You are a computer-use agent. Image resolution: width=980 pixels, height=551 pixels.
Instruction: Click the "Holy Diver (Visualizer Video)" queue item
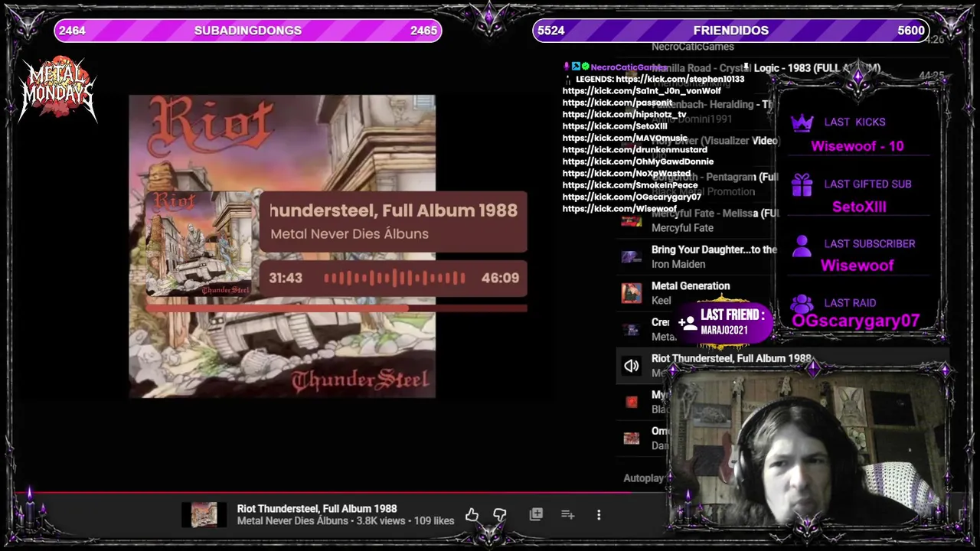pyautogui.click(x=716, y=141)
